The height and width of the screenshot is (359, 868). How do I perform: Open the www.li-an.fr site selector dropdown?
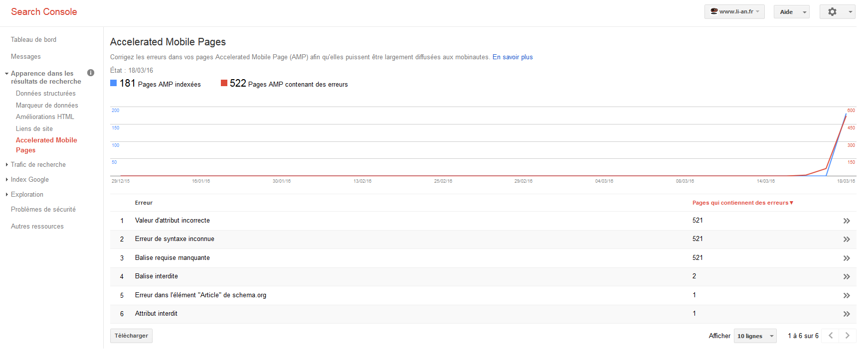734,11
